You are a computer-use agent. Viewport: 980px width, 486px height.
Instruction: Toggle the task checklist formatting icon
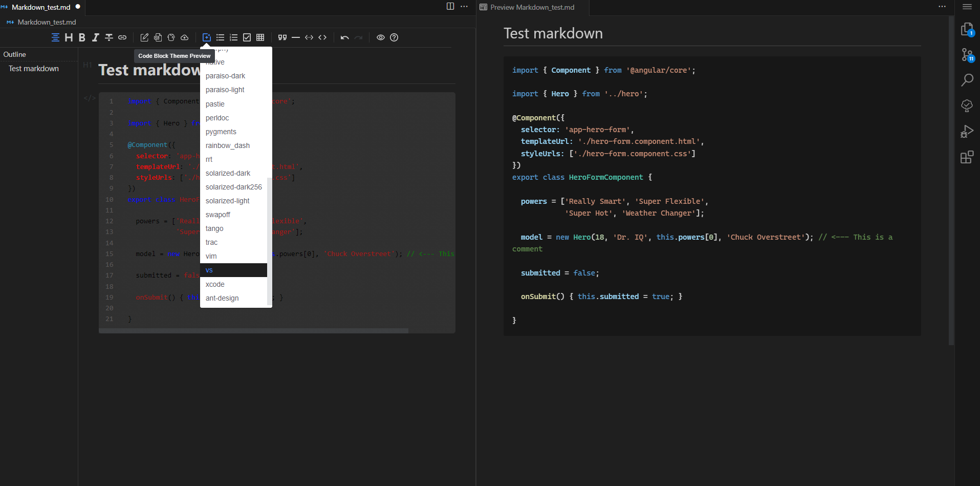(x=247, y=37)
